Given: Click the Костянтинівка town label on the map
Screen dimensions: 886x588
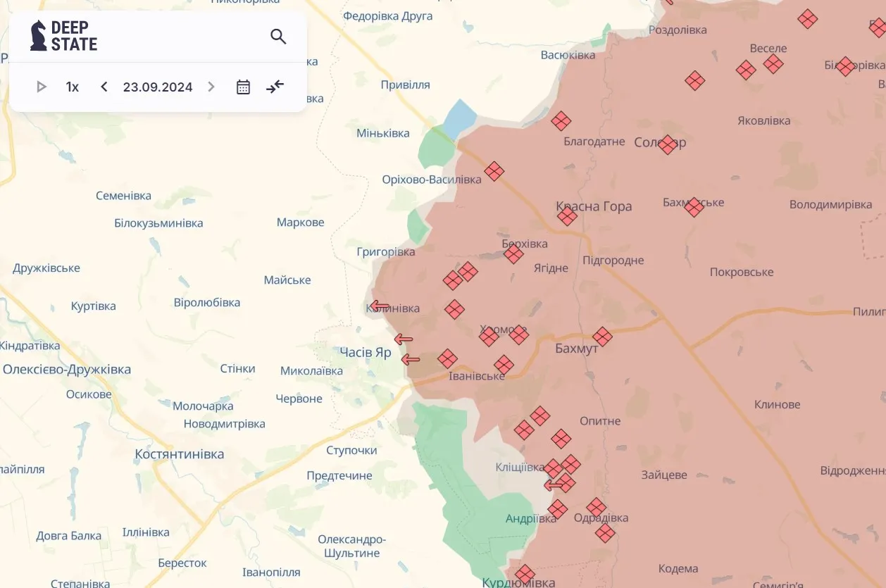Looking at the screenshot, I should (x=180, y=454).
